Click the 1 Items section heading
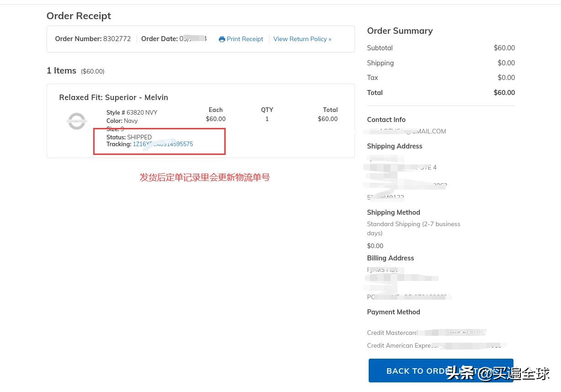 [61, 71]
